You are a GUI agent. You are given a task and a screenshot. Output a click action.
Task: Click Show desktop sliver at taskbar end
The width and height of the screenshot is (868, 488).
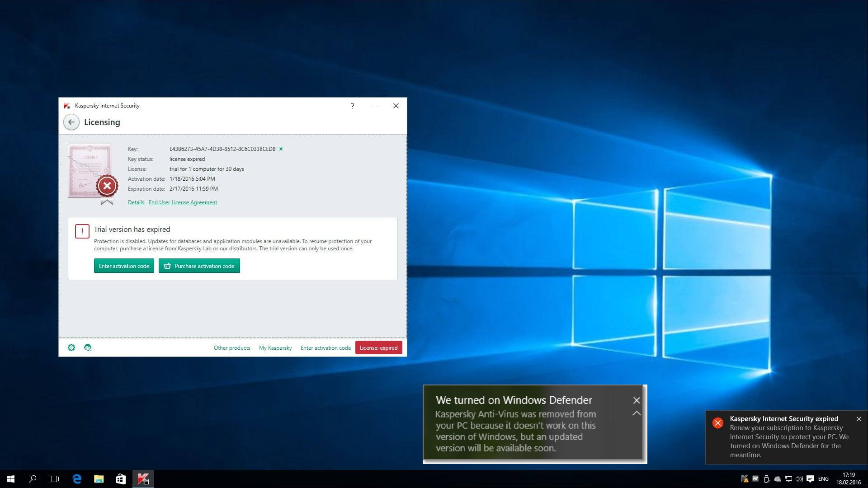coord(866,479)
